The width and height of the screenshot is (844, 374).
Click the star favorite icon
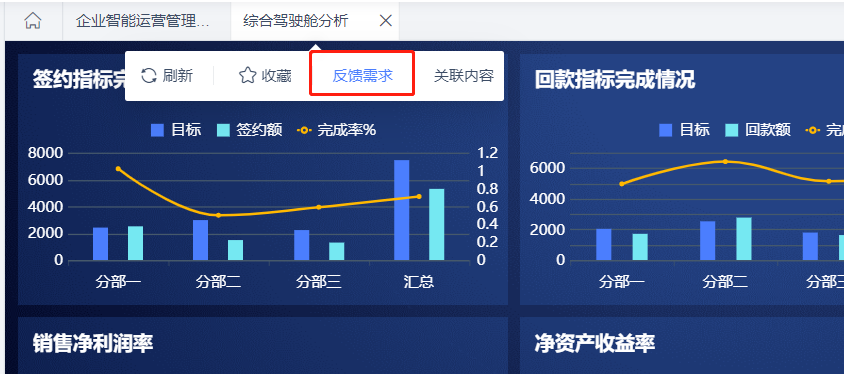coord(247,75)
